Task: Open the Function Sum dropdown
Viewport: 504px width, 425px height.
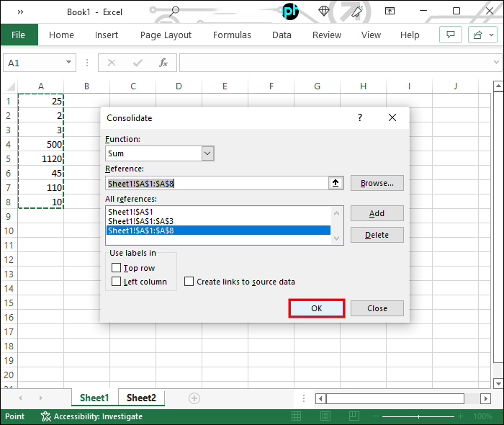Action: [x=207, y=153]
